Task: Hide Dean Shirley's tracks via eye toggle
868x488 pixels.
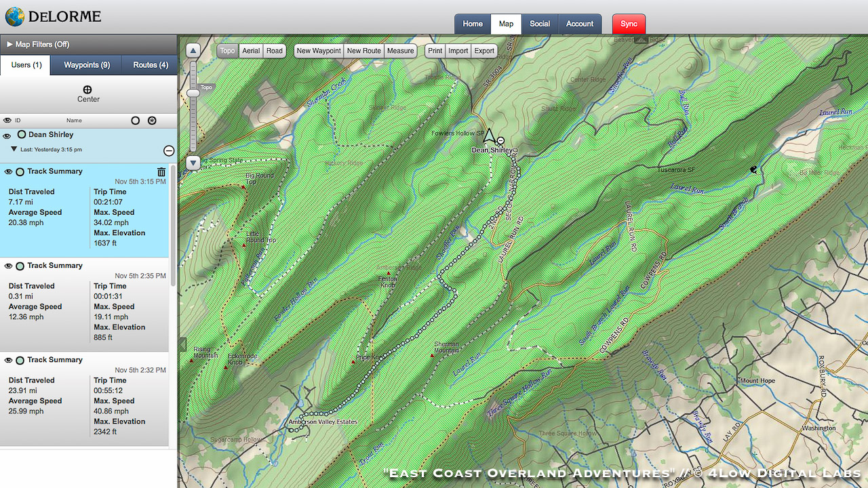Action: pyautogui.click(x=6, y=135)
